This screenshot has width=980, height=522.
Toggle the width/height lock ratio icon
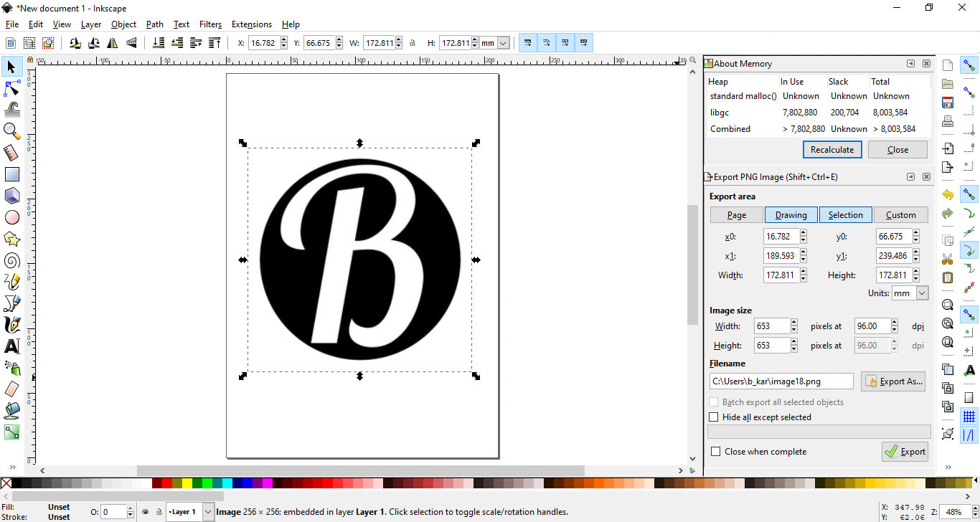pos(412,43)
